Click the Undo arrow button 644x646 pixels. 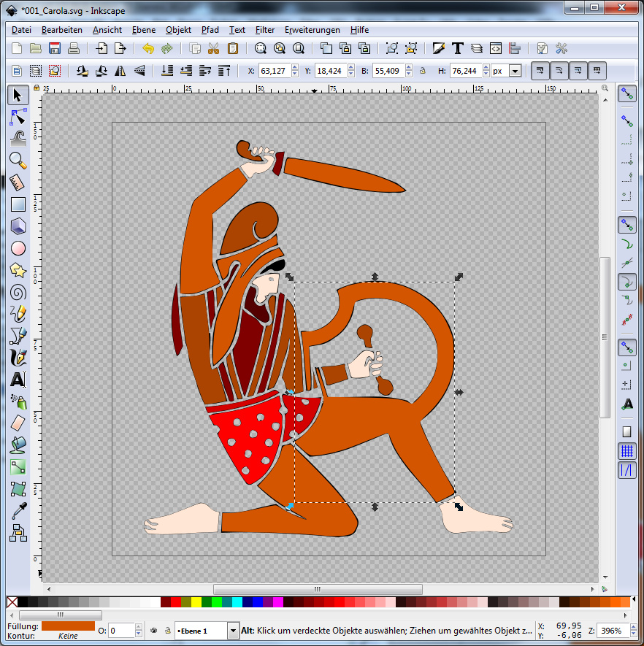click(148, 49)
